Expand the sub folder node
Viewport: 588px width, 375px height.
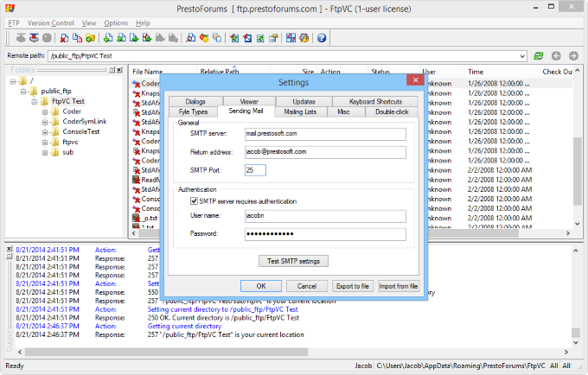45,152
